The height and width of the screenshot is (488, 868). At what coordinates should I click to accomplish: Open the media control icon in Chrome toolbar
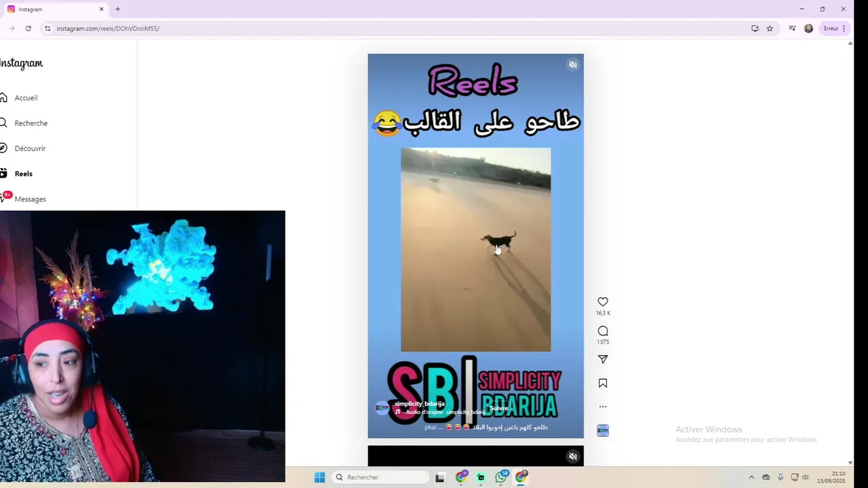792,28
